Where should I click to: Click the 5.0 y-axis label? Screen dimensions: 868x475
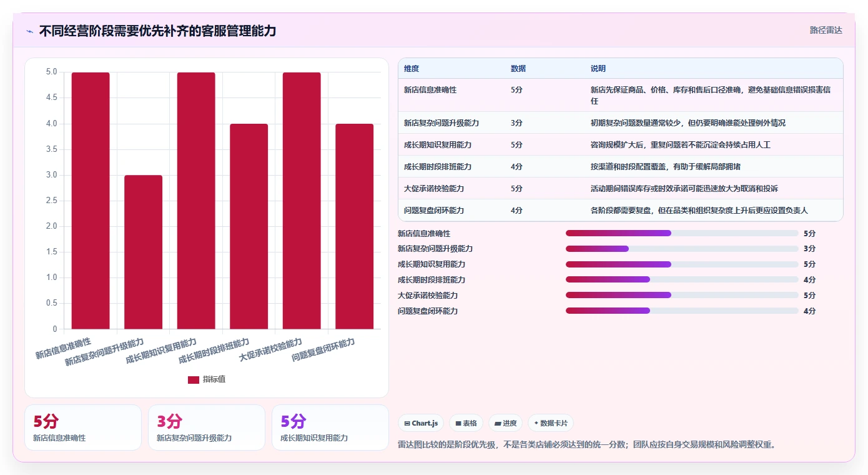(x=51, y=72)
